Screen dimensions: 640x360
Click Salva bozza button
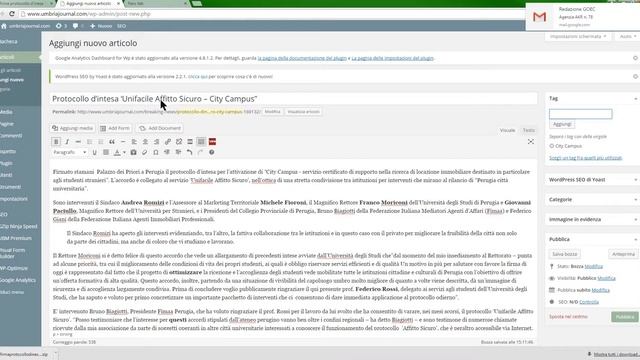pyautogui.click(x=564, y=254)
